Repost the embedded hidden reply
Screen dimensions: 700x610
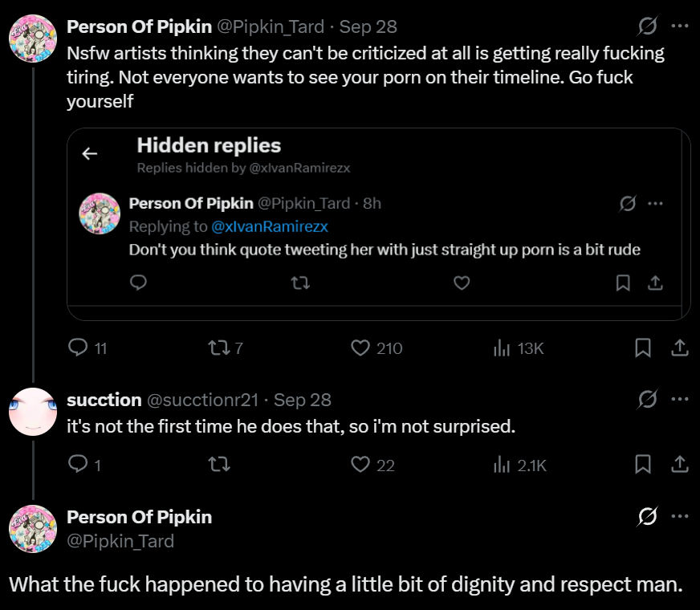300,283
